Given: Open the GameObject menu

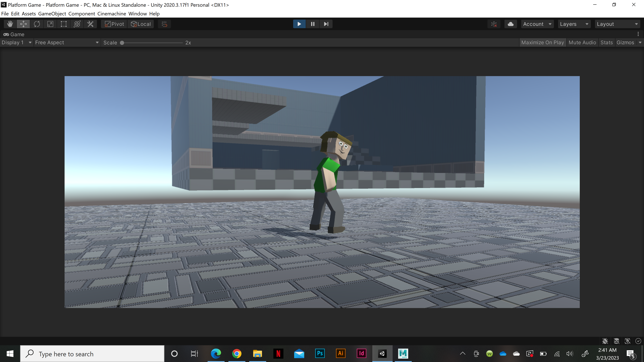Looking at the screenshot, I should (52, 14).
